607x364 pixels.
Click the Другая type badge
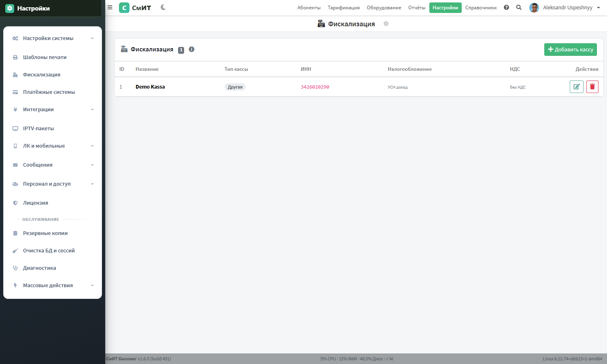(235, 87)
